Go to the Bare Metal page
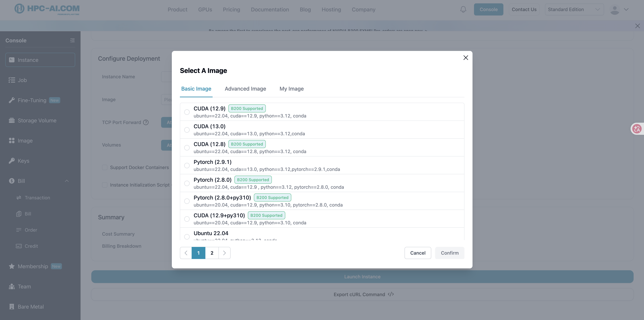This screenshot has height=320, width=644. click(31, 307)
